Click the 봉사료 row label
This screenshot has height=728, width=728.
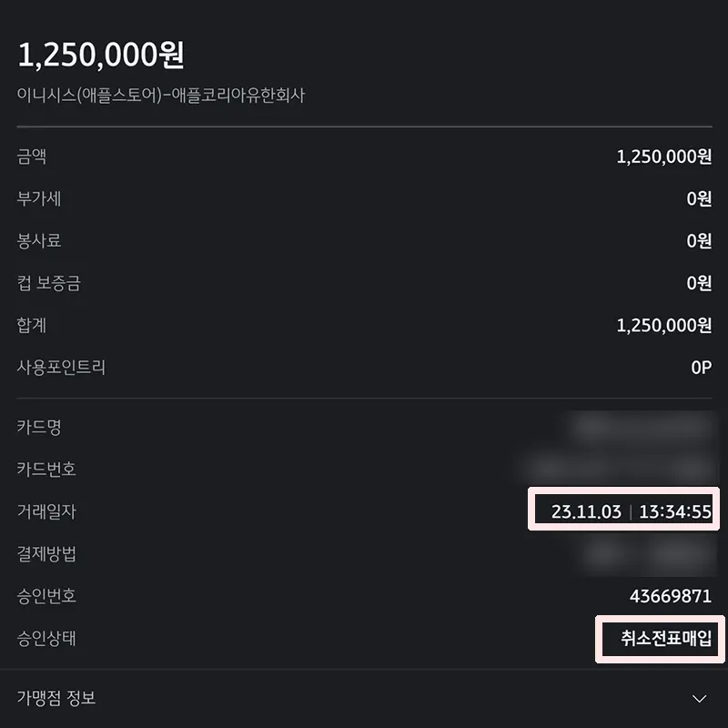[x=39, y=240]
